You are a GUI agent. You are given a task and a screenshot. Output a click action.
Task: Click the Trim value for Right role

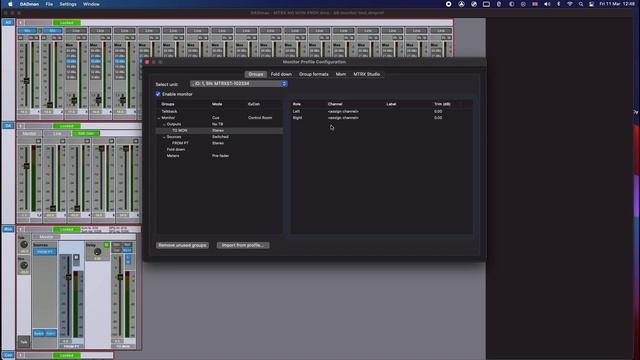tap(438, 118)
